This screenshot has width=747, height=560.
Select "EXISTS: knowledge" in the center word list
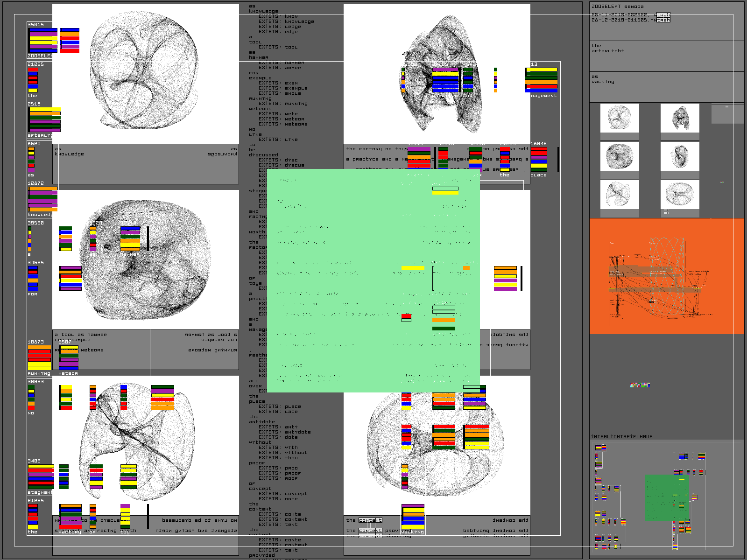pyautogui.click(x=286, y=21)
